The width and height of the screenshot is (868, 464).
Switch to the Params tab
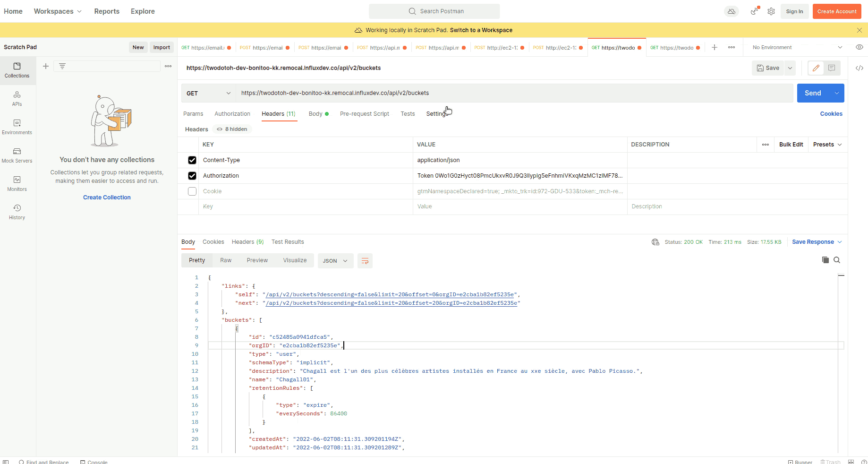click(x=193, y=114)
